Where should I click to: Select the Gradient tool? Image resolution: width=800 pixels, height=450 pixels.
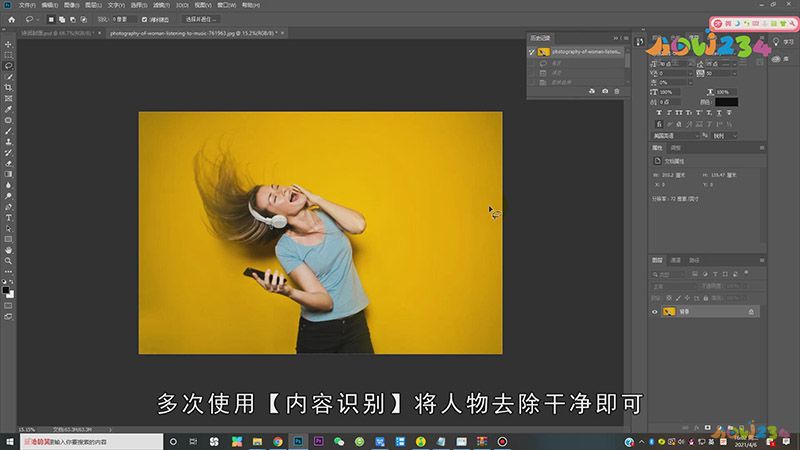click(8, 174)
